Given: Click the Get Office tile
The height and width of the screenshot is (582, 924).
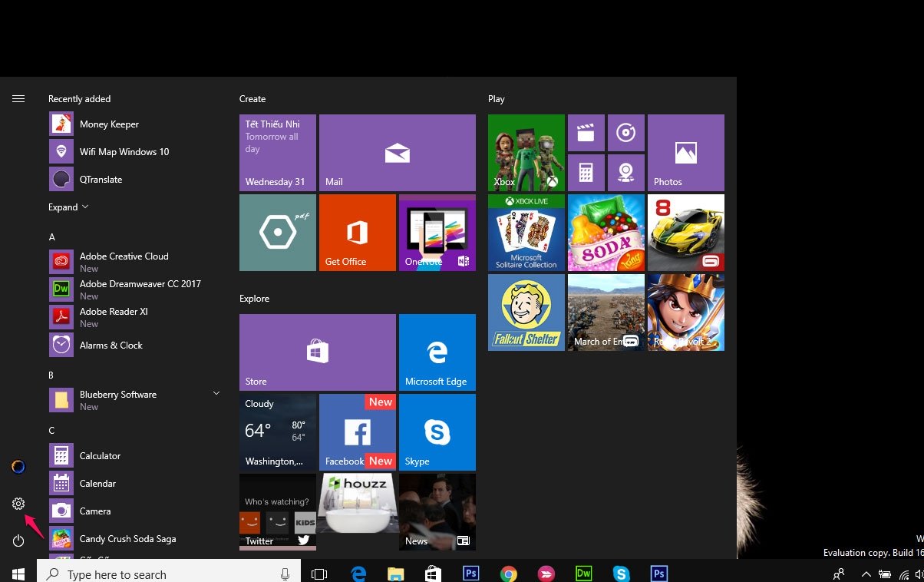Looking at the screenshot, I should coord(358,233).
